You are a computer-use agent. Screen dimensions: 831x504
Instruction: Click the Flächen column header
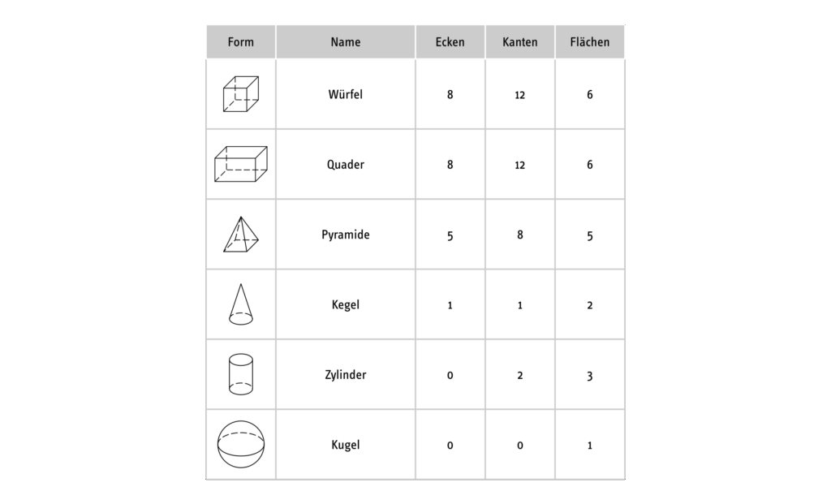point(590,42)
